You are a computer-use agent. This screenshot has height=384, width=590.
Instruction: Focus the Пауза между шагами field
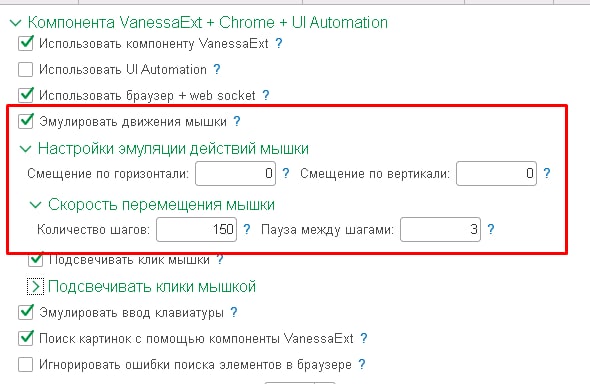pos(440,229)
